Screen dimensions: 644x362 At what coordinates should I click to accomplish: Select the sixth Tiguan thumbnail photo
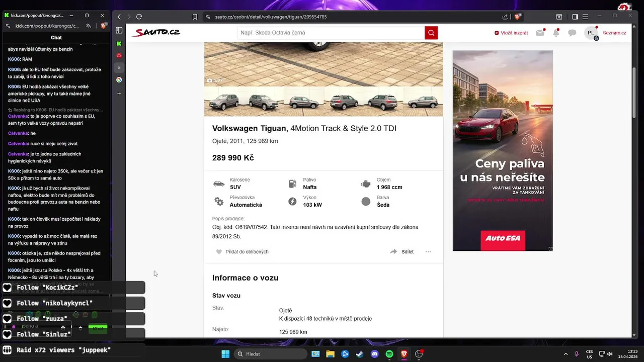coord(423,102)
